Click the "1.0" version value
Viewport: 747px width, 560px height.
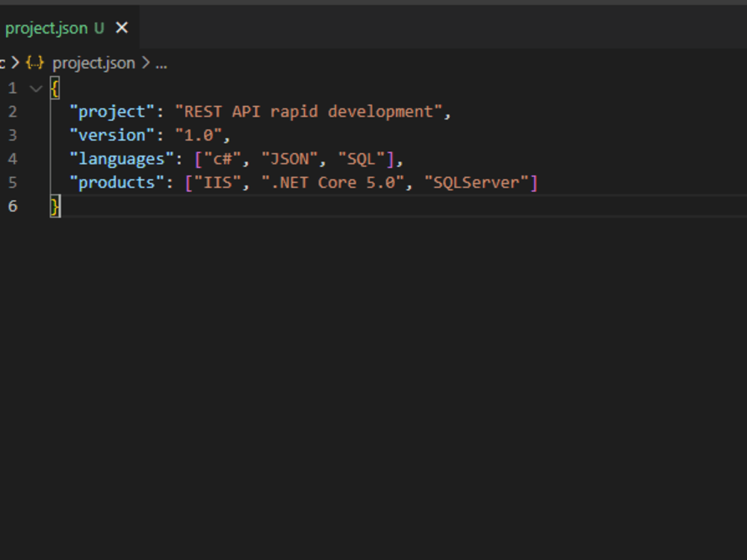tap(199, 135)
